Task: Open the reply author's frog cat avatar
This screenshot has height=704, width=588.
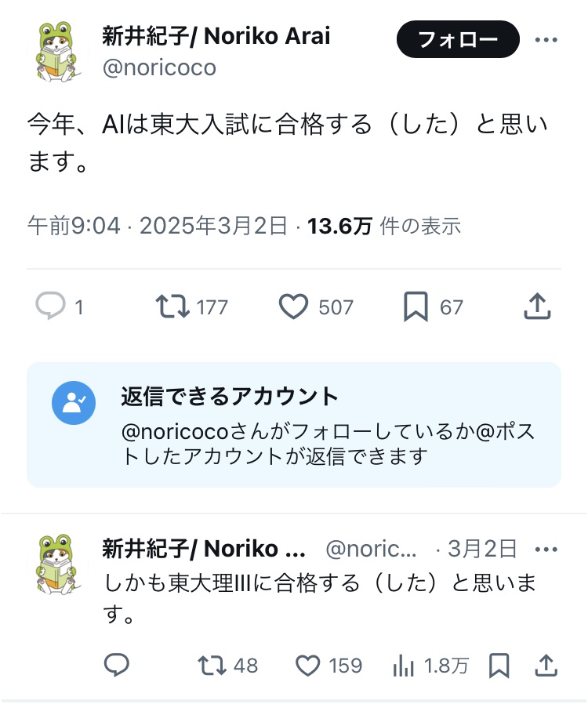Action: [x=57, y=564]
